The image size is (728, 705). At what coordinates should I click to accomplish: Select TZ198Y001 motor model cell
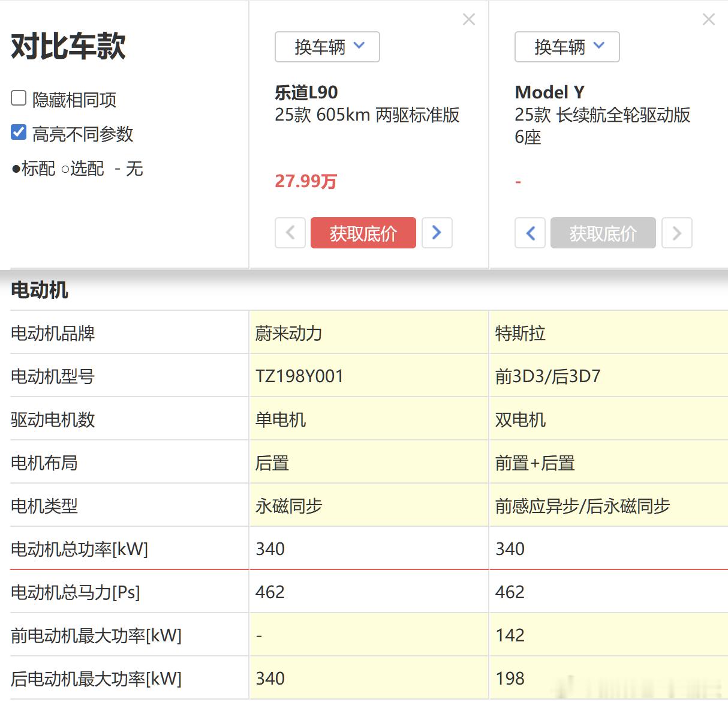coord(369,376)
